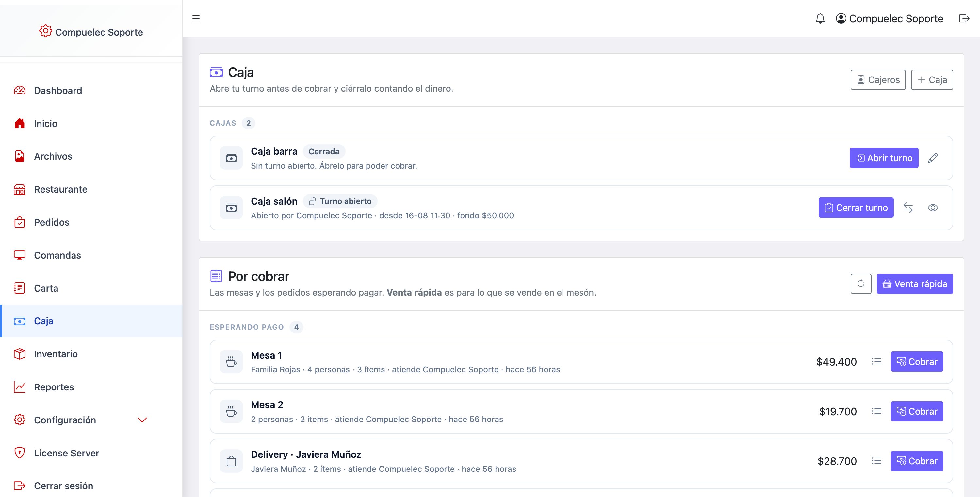
Task: Toggle the sidebar with the hamburger icon
Action: coord(196,18)
